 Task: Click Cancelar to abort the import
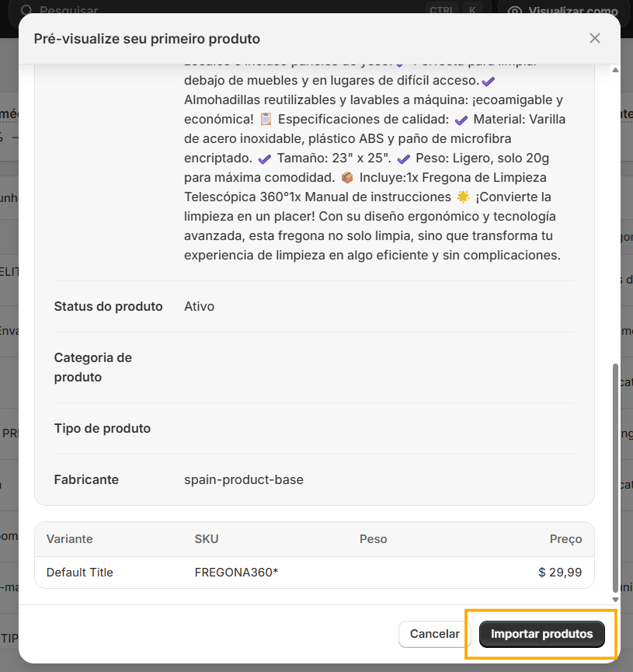pyautogui.click(x=435, y=634)
